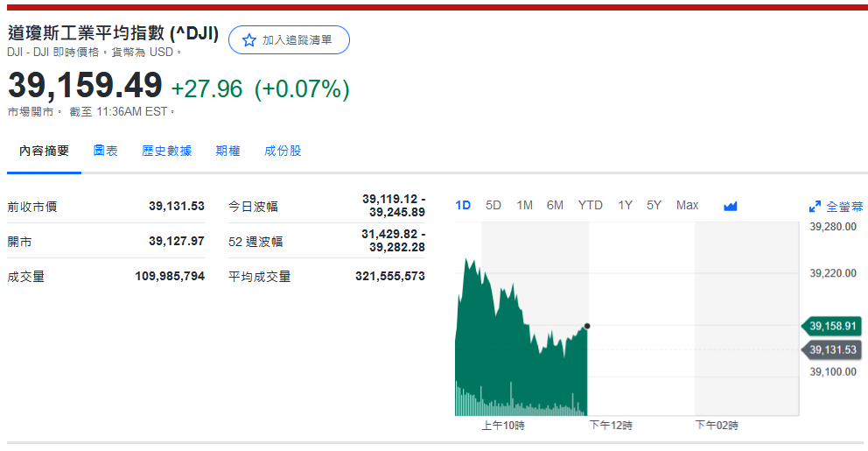Select the 1Y time range

(625, 205)
